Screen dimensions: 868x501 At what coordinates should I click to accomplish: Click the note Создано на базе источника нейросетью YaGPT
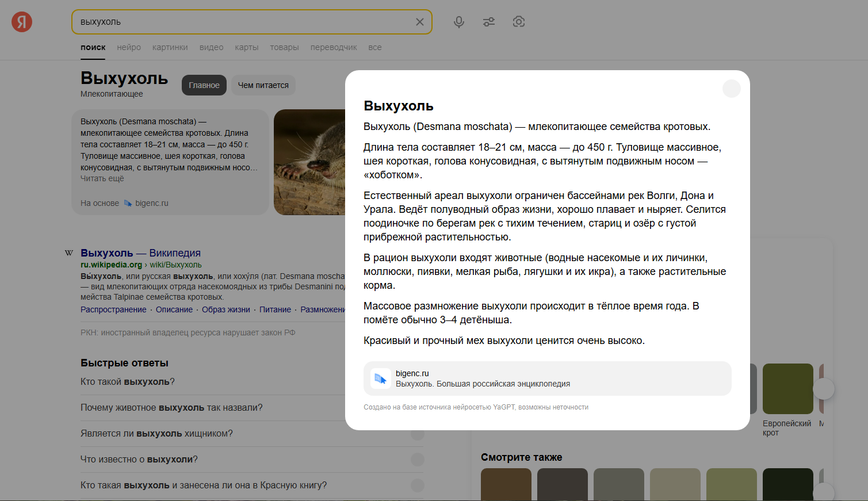pyautogui.click(x=476, y=407)
